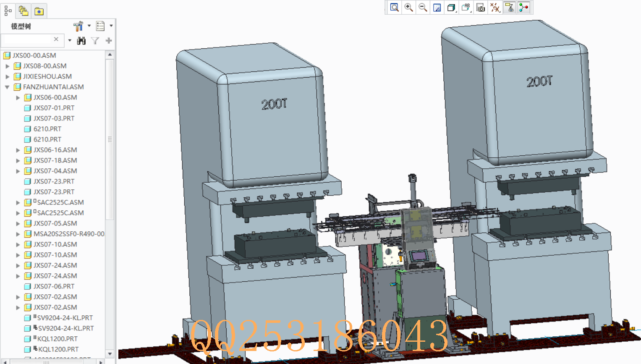Click the plus add icon
Screen dimensions: 641x364
pos(109,40)
